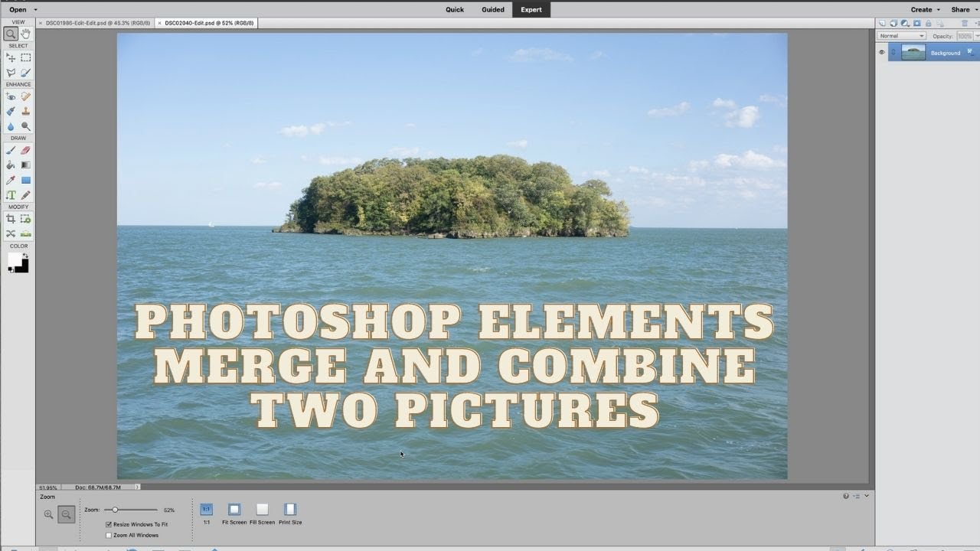Select the Rectangular Marquee tool
This screenshot has height=551, width=980.
pyautogui.click(x=26, y=57)
